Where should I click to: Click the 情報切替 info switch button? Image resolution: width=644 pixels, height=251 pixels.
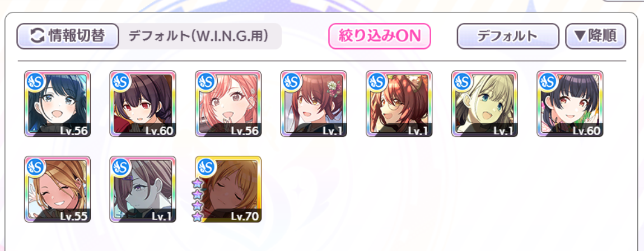tap(68, 36)
